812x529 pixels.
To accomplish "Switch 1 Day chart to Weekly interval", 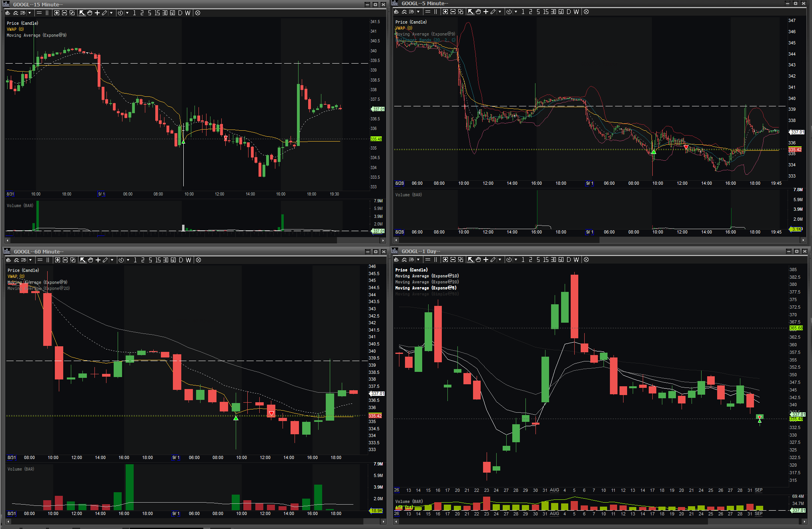I will tap(576, 260).
